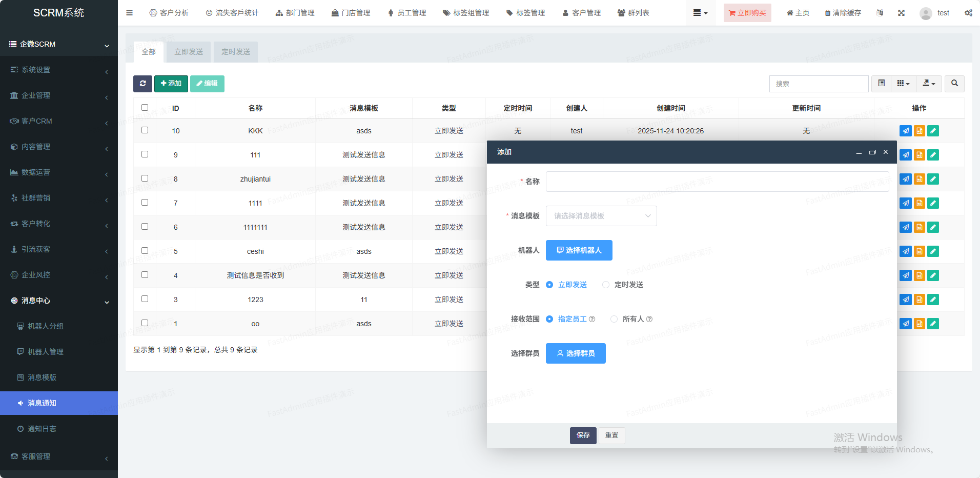Enter fullscreen using the expand icon
This screenshot has height=478, width=980.
[x=901, y=13]
